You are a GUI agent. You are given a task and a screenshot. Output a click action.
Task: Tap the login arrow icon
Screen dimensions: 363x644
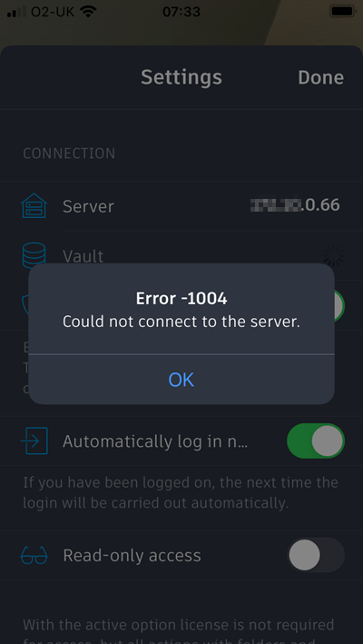(x=34, y=441)
